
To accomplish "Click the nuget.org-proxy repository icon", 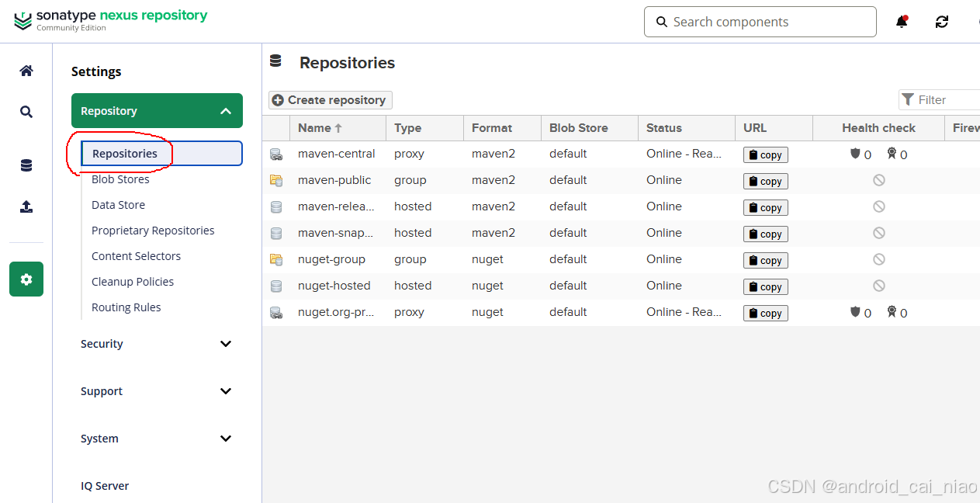I will click(276, 313).
